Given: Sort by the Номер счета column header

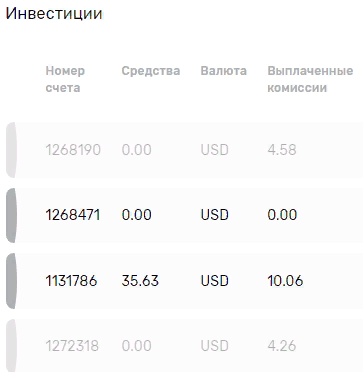Looking at the screenshot, I should [65, 79].
